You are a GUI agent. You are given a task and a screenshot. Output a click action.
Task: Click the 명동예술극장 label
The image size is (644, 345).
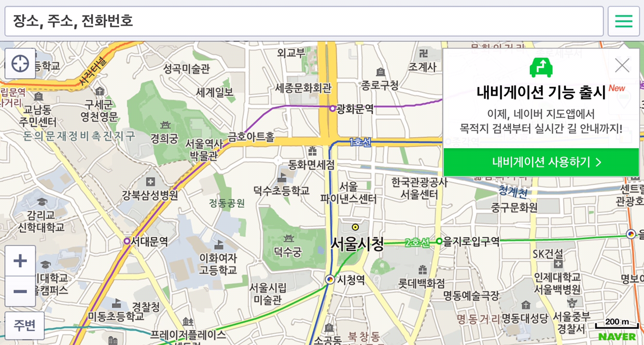[471, 296]
